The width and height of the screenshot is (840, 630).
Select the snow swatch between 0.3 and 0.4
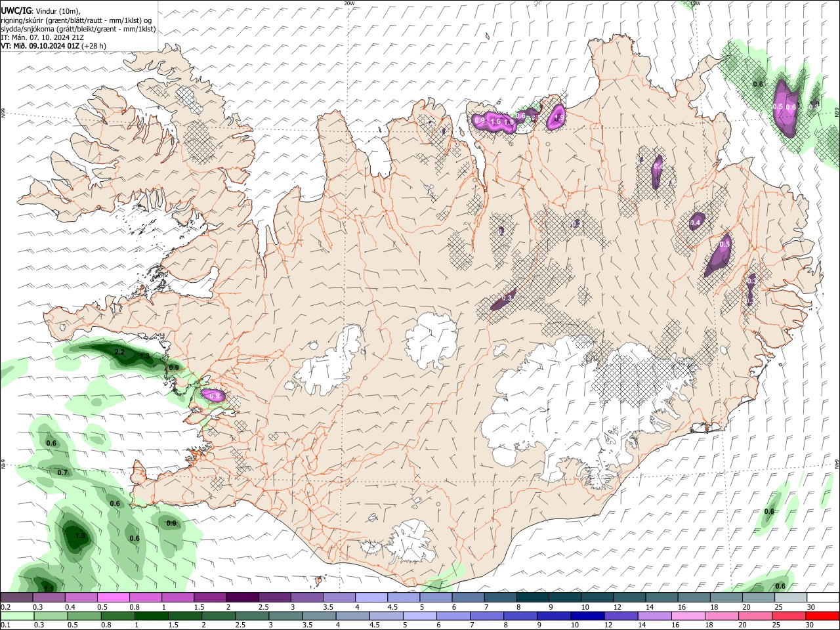(x=49, y=598)
